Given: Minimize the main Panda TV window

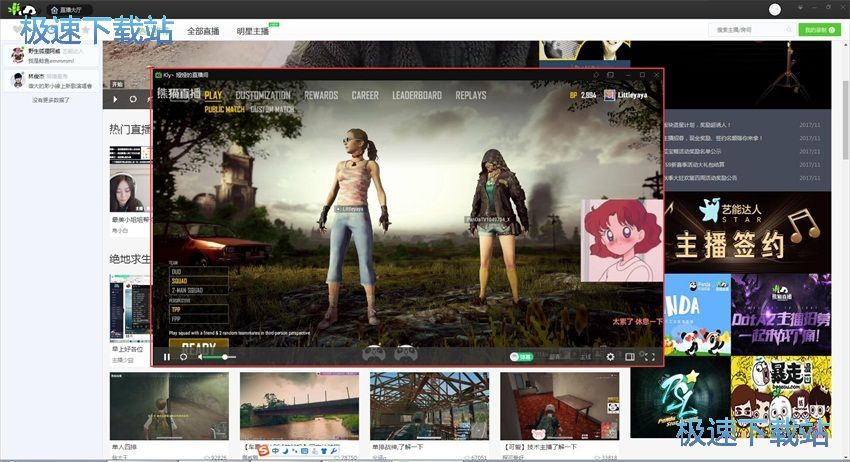Looking at the screenshot, I should click(x=814, y=7).
